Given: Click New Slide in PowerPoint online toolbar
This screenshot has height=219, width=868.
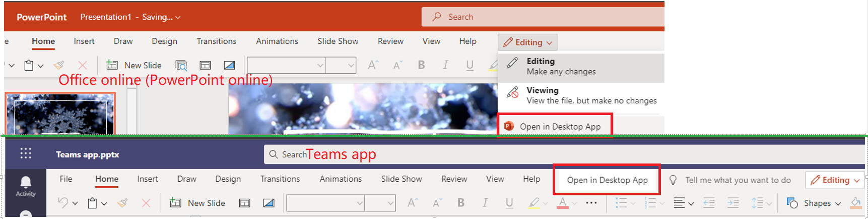Looking at the screenshot, I should 134,65.
